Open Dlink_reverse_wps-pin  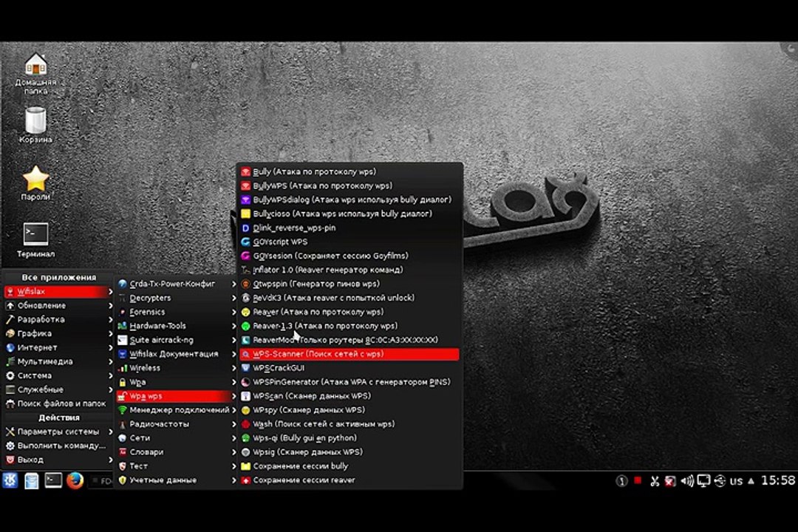click(x=349, y=228)
